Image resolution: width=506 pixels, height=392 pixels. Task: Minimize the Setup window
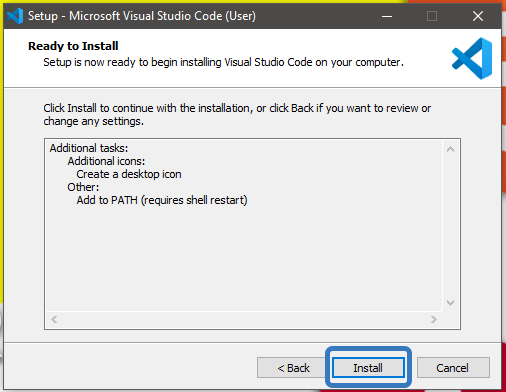coord(387,16)
